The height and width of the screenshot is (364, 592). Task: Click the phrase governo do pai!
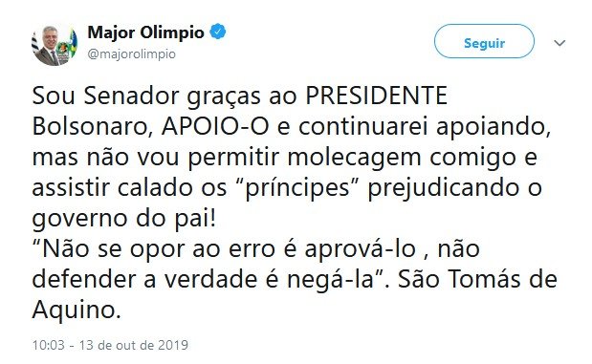[124, 220]
